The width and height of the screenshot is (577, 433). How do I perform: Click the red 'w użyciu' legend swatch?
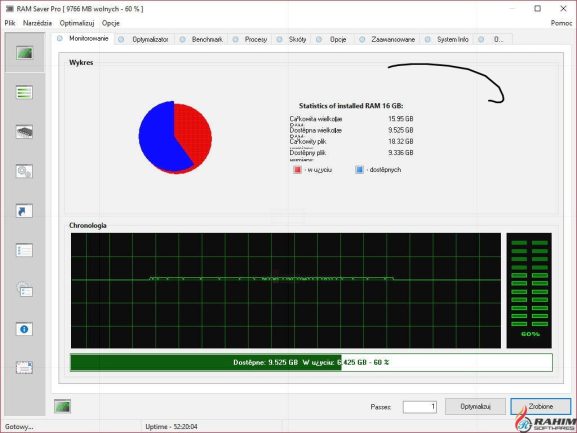pos(297,170)
